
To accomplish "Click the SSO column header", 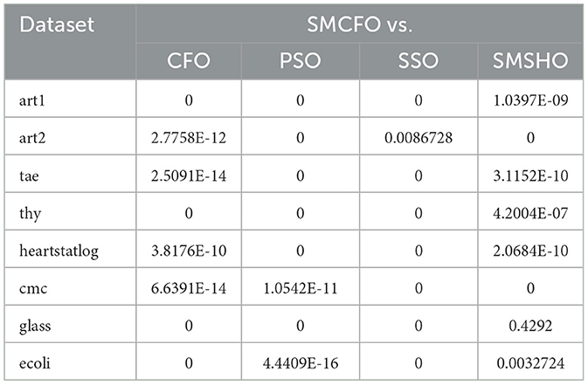I will (x=418, y=63).
